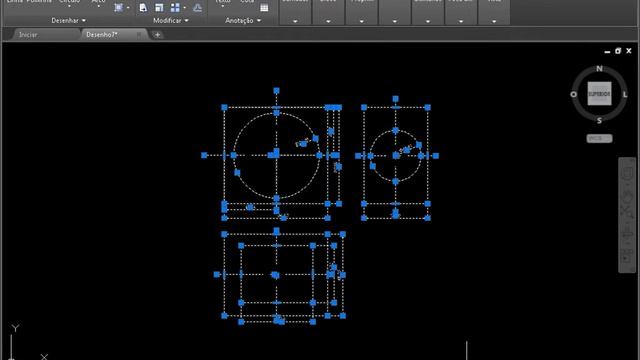640x360 pixels.
Task: Open the Arco options dropdown arrow
Action: pos(98,6)
